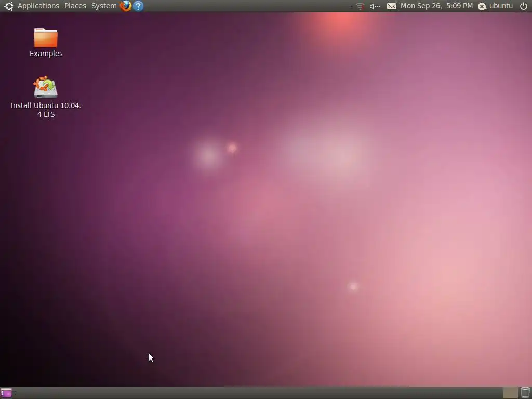
Task: Click the Show Desktop button in the bottom panel
Action: click(x=6, y=393)
